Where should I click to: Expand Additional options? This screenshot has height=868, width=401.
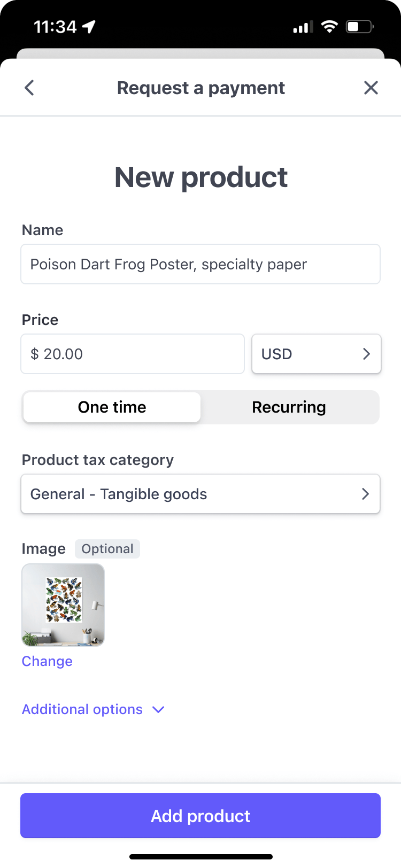tap(93, 709)
